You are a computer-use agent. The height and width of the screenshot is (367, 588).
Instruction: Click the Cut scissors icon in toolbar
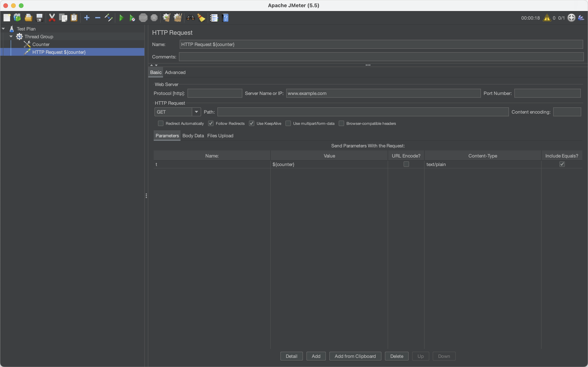pyautogui.click(x=52, y=18)
